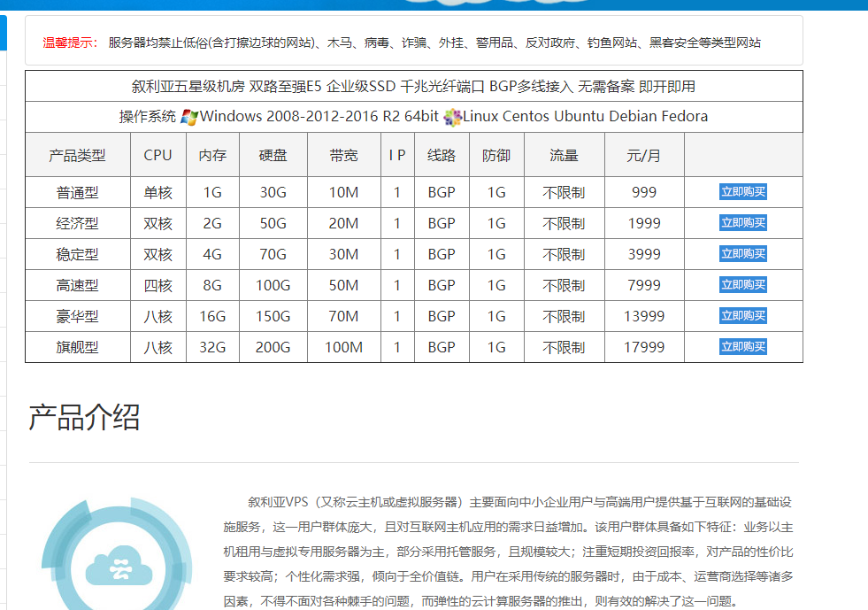Select the 带宽 column header
Image resolution: width=868 pixels, height=610 pixels.
[343, 155]
